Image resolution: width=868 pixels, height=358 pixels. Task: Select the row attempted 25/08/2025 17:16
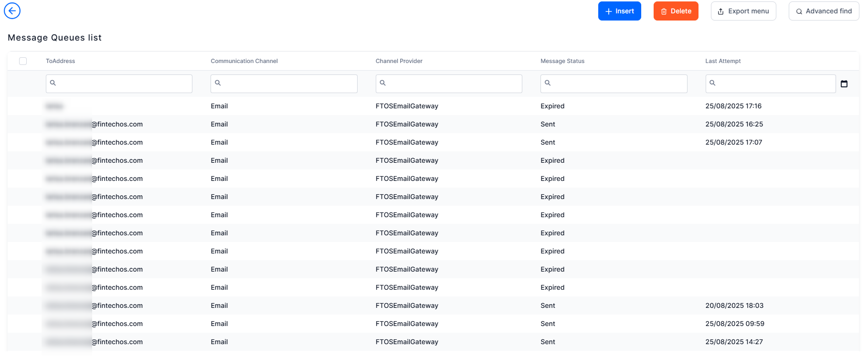point(433,106)
